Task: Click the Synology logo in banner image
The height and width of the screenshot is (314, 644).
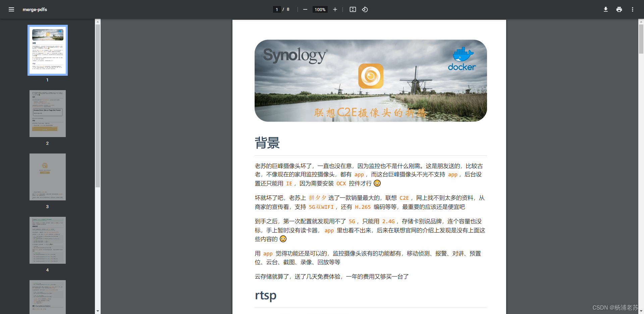Action: click(296, 56)
